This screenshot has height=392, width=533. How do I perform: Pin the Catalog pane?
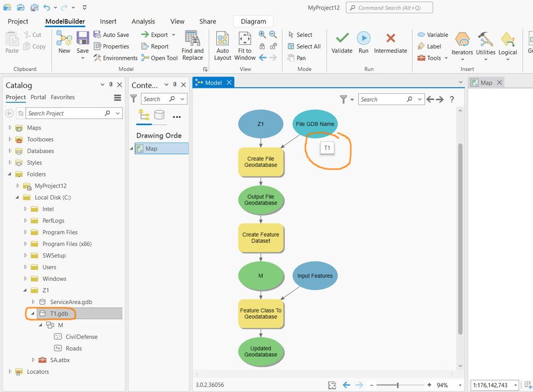(x=111, y=85)
